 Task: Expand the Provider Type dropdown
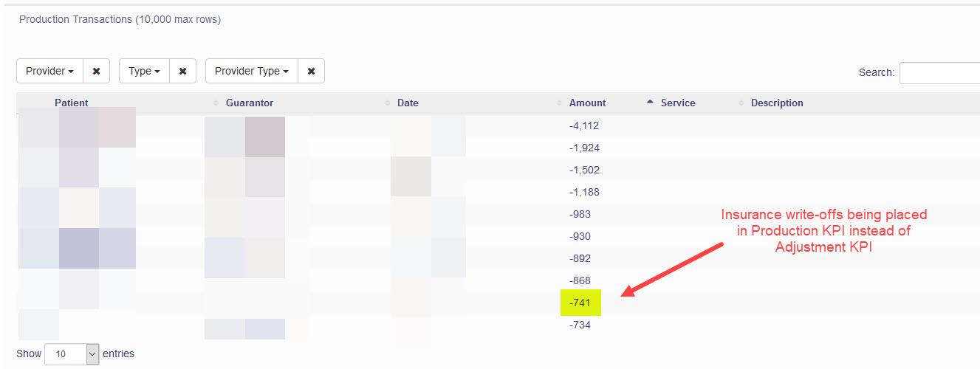point(252,72)
